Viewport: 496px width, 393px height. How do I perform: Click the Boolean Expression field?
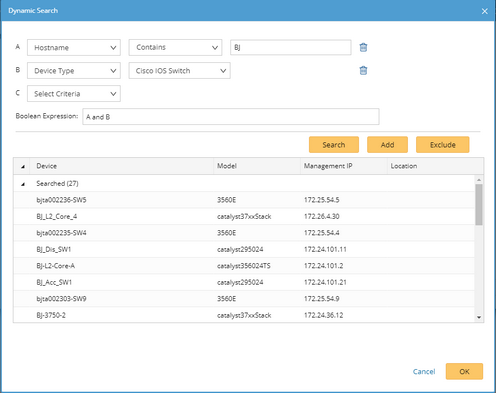(231, 117)
